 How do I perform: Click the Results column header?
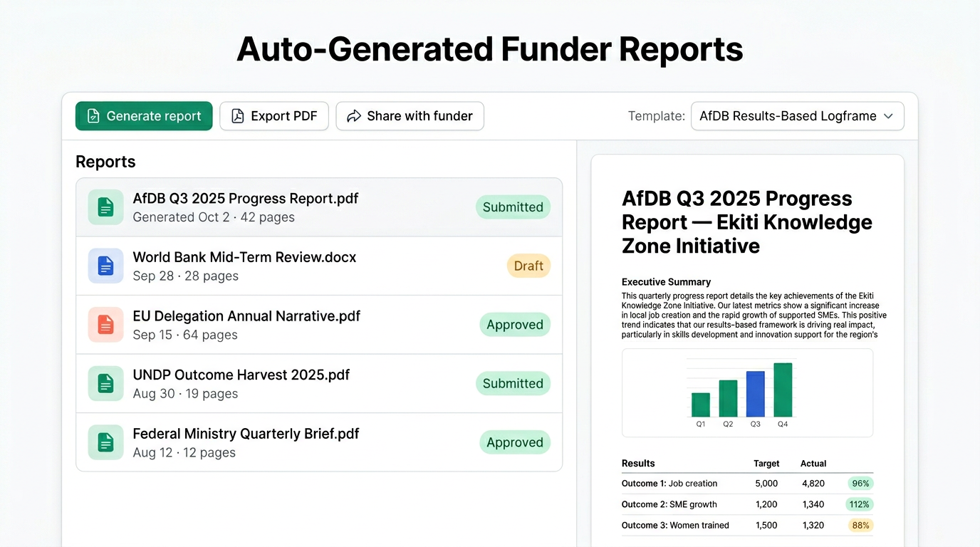point(638,463)
